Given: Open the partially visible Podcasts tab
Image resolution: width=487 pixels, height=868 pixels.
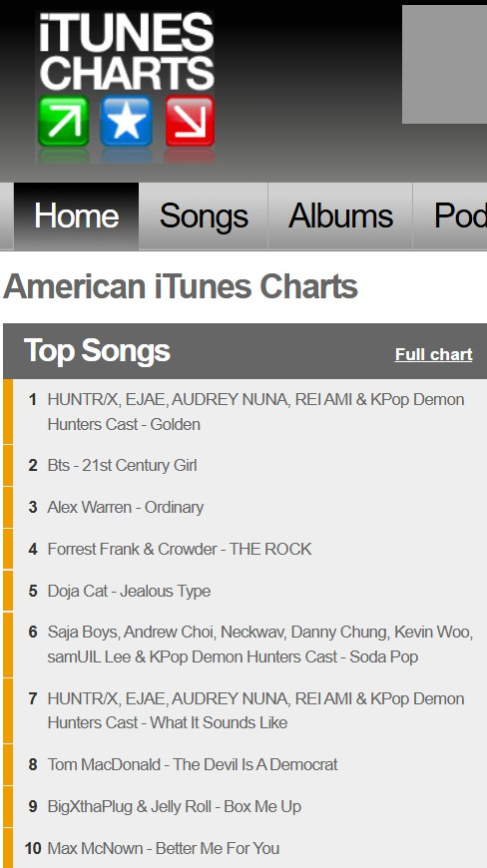Looking at the screenshot, I should coord(450,216).
